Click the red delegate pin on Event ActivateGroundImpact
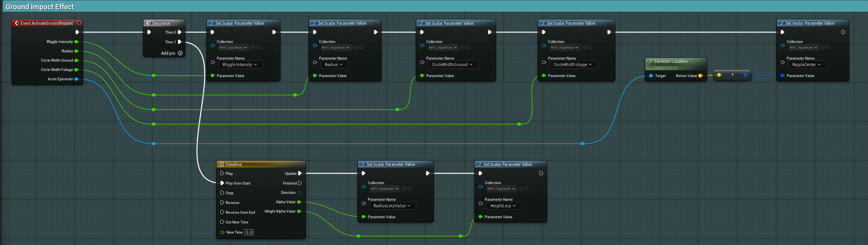Image resolution: width=868 pixels, height=245 pixels. coord(79,23)
